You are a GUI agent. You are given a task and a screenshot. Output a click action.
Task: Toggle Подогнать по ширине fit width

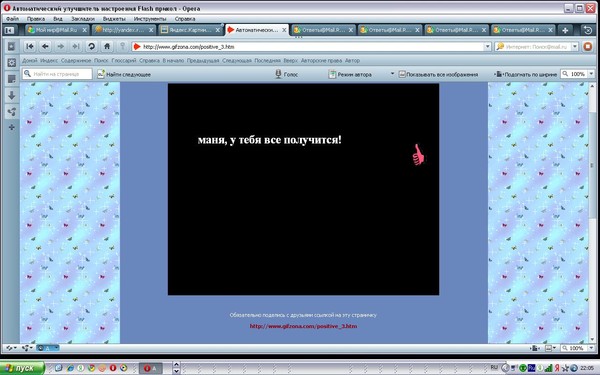(526, 74)
